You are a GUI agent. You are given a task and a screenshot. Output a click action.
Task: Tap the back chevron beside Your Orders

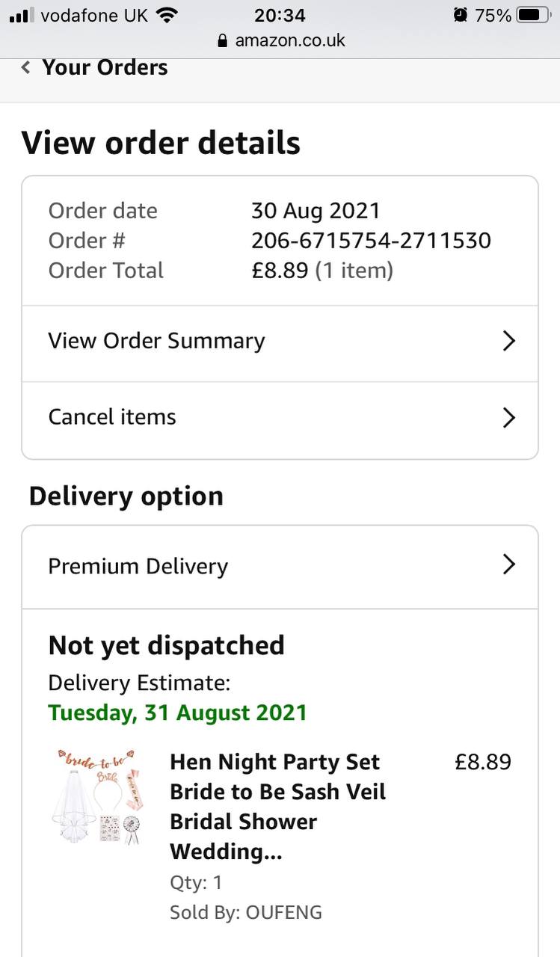coord(26,68)
